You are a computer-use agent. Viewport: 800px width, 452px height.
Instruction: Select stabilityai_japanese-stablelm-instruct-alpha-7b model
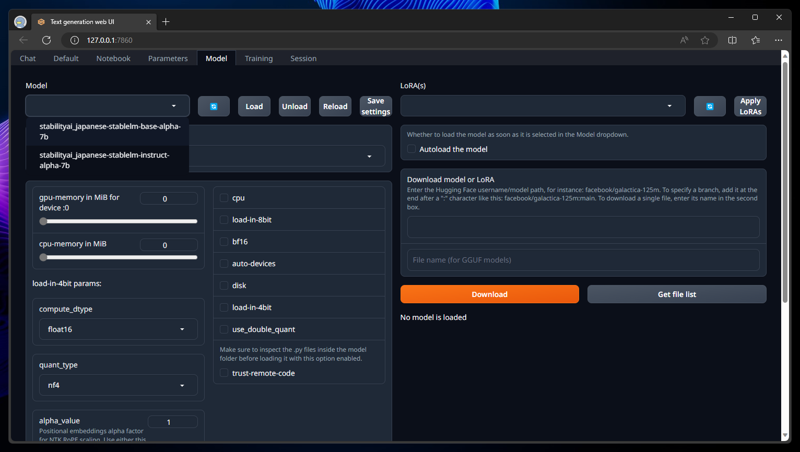[x=108, y=160]
